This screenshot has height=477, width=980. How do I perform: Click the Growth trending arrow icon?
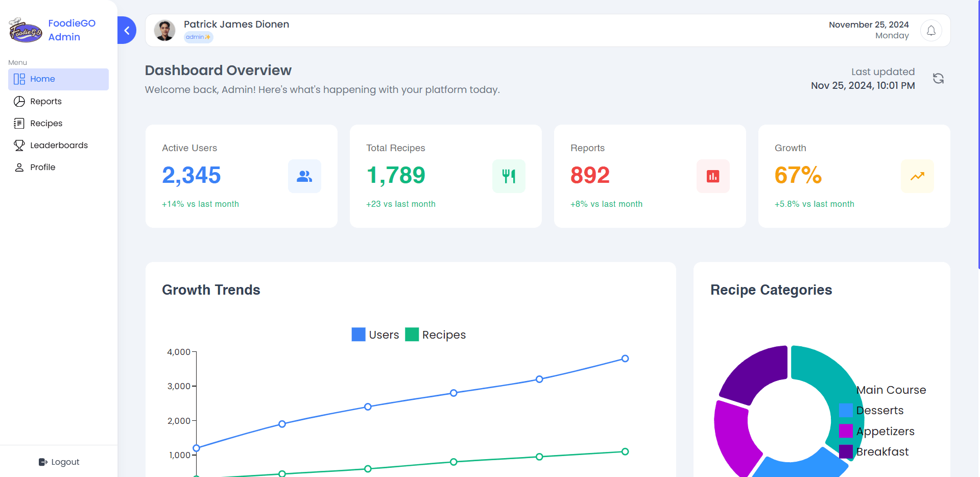point(917,176)
